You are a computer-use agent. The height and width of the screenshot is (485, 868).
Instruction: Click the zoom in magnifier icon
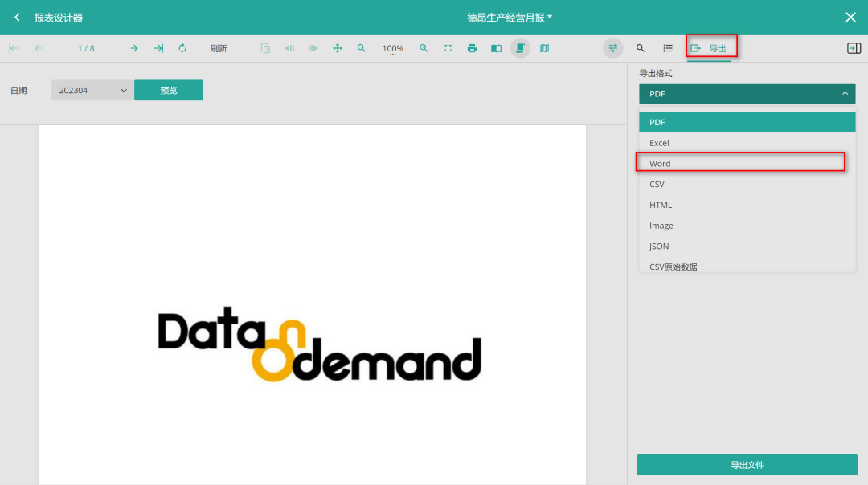[x=424, y=48]
